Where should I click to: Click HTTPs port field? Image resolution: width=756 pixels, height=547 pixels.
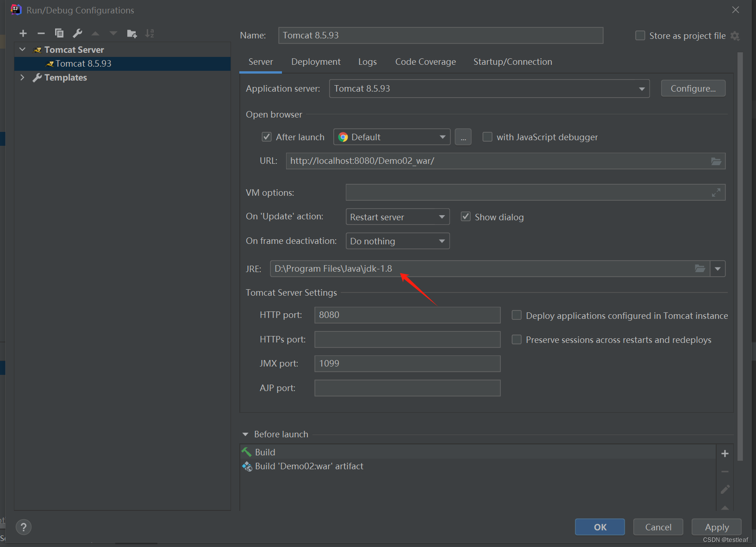point(407,339)
